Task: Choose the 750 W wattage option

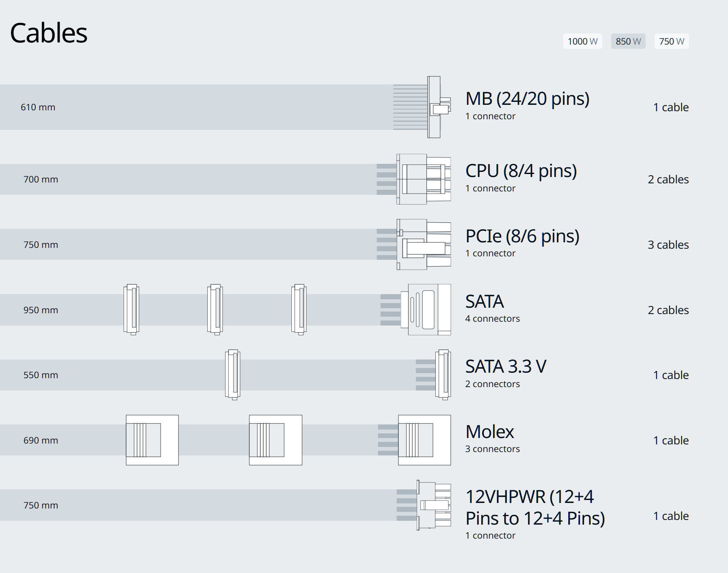Action: tap(672, 41)
